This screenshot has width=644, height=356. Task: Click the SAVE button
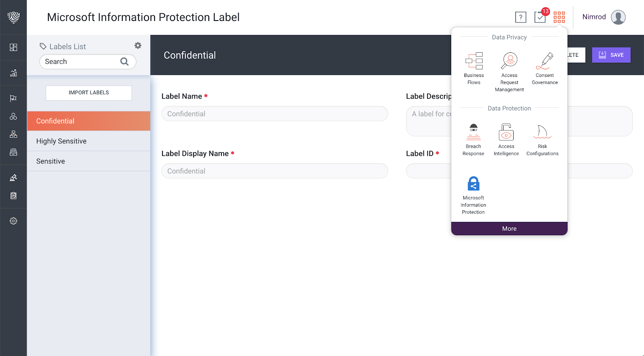click(611, 55)
